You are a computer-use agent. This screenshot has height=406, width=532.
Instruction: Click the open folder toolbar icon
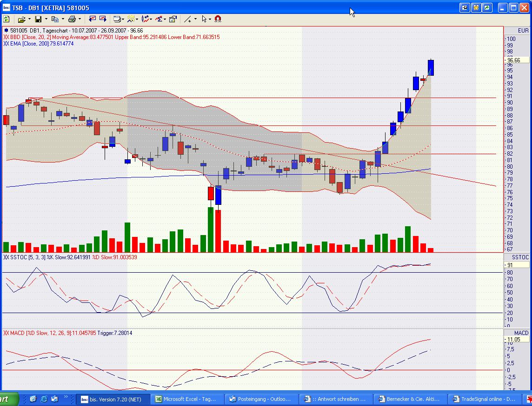21,19
